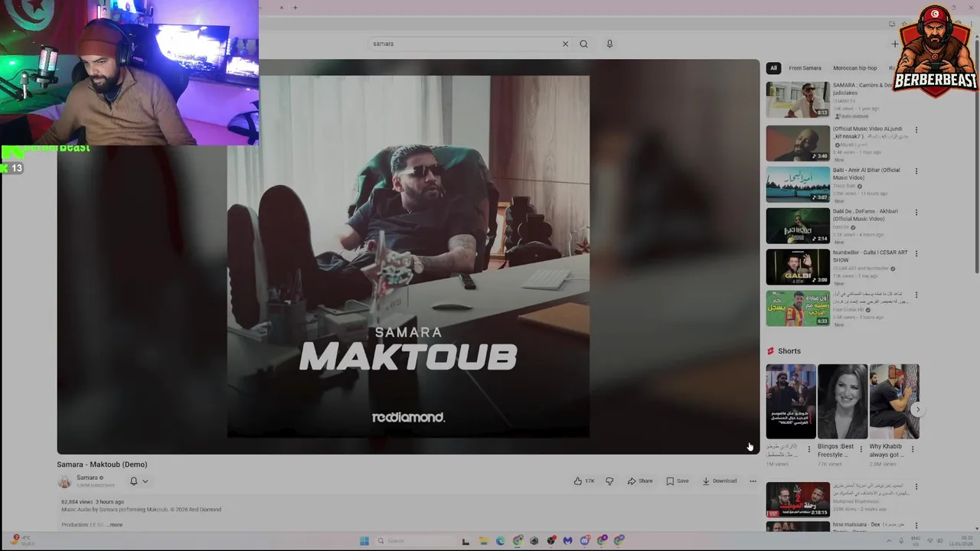Select the 'From Samara' filter chip
The image size is (980, 551).
[x=805, y=68]
